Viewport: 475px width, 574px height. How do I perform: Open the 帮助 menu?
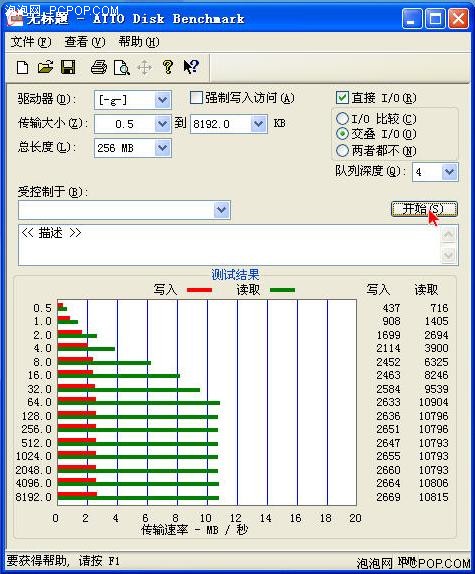click(139, 42)
